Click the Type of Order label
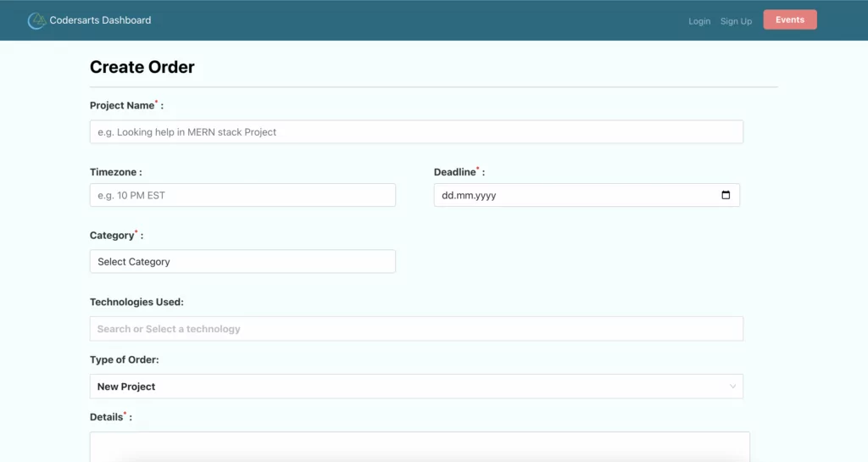This screenshot has width=868, height=462. pyautogui.click(x=125, y=359)
